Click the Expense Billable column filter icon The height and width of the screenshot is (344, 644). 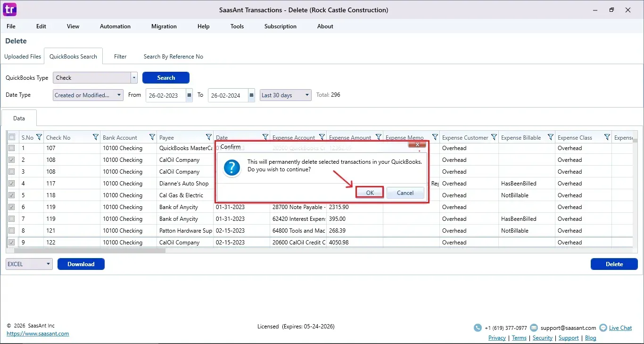coord(551,137)
